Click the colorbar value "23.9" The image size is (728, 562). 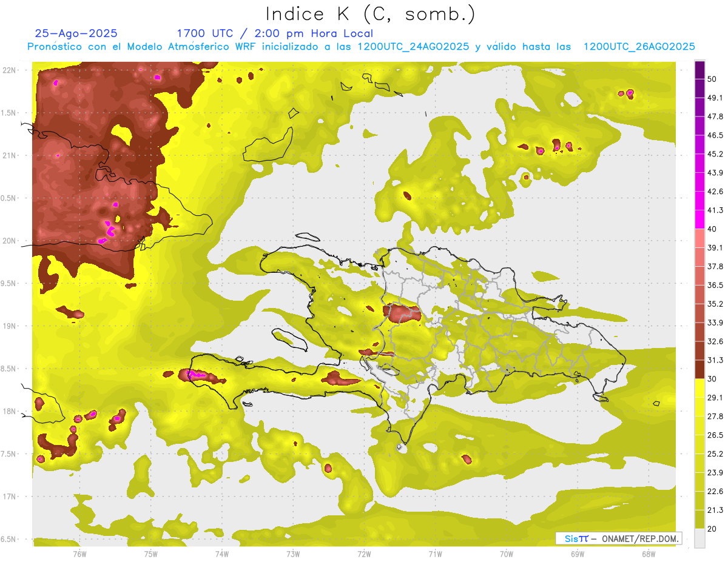[715, 473]
